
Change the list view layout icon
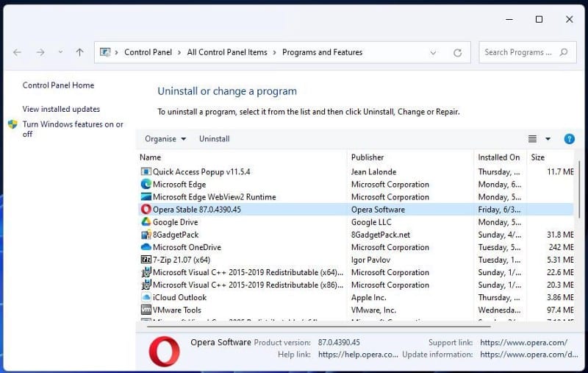click(x=532, y=139)
